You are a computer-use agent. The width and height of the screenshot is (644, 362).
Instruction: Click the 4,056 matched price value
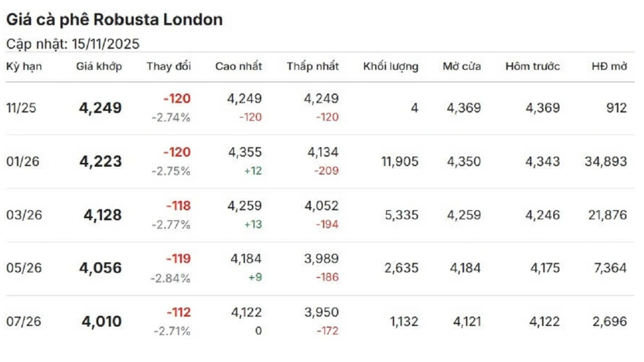(x=100, y=268)
